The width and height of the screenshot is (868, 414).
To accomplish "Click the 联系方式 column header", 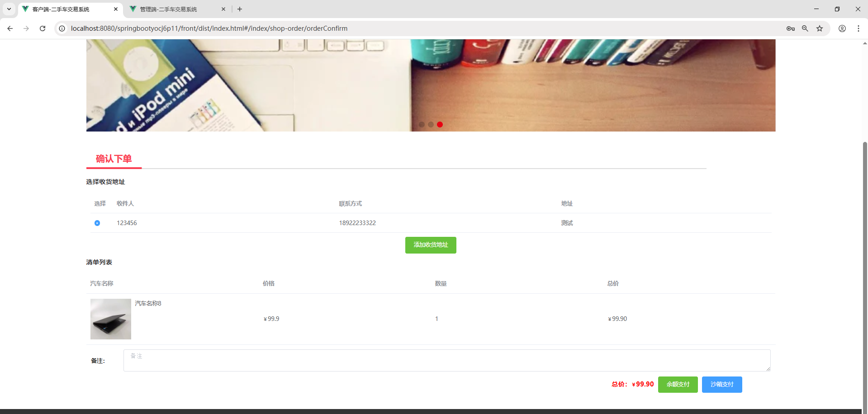I will (351, 204).
